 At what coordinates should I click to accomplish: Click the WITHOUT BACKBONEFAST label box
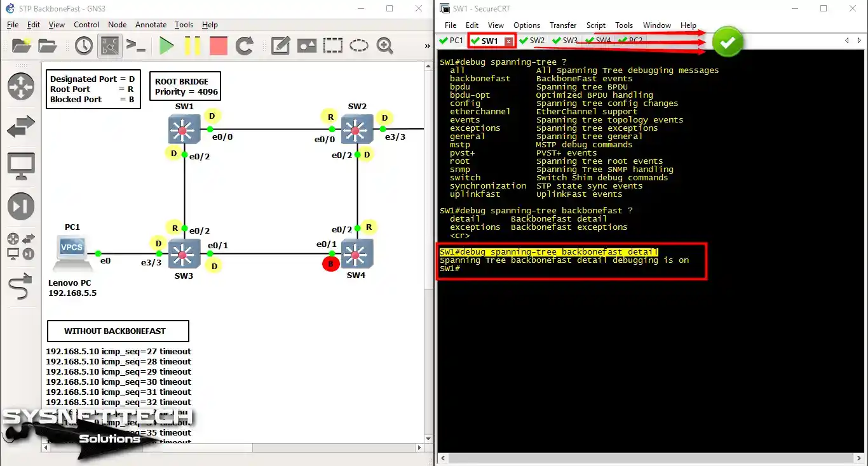tap(118, 331)
